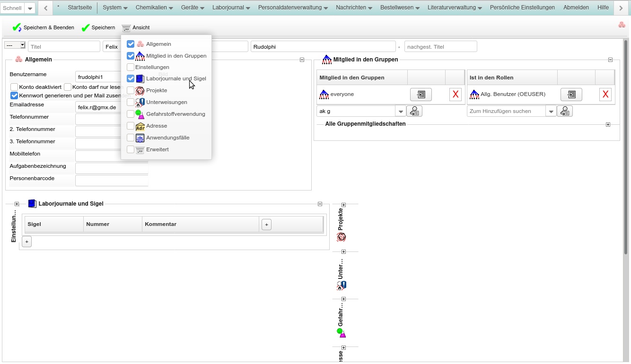
Task: Collapse 'Laborjournale und Sigel' panel
Action: (x=320, y=204)
